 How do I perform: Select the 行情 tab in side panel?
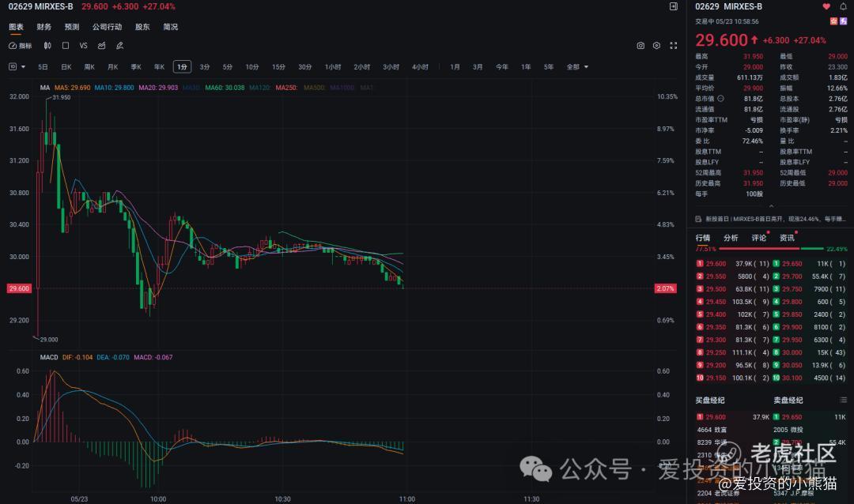[703, 238]
